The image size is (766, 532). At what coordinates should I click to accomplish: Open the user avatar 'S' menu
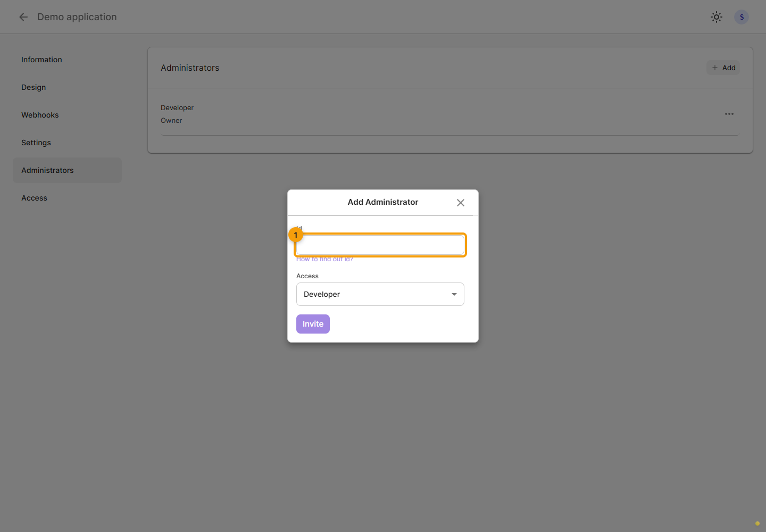coord(742,17)
